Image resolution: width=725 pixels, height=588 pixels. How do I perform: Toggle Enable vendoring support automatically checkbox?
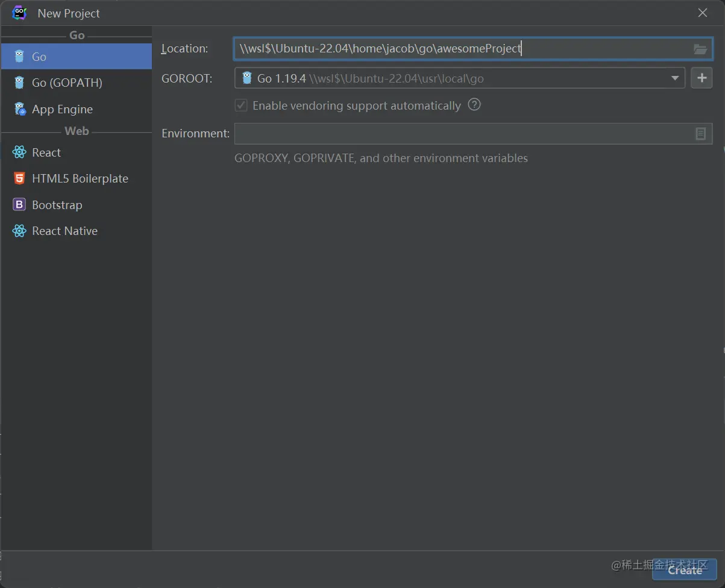(241, 105)
